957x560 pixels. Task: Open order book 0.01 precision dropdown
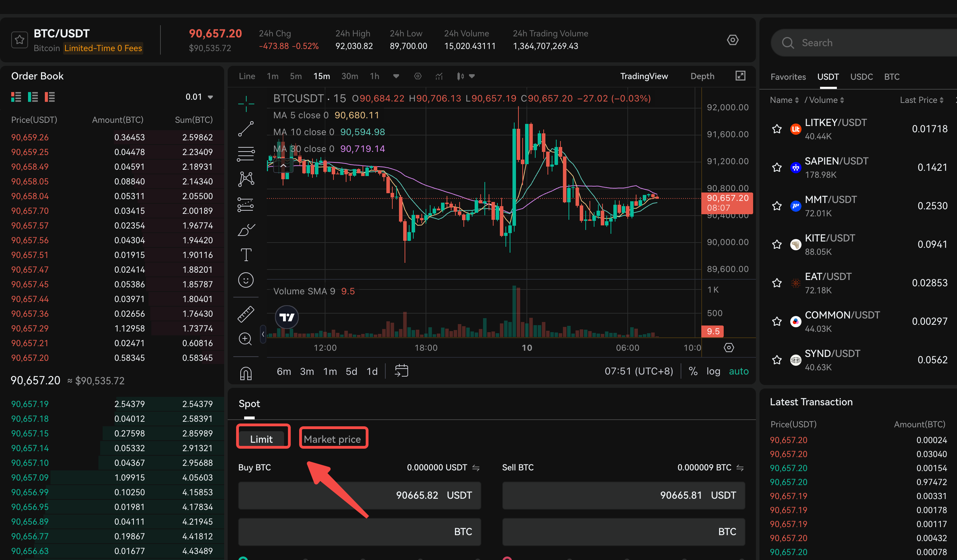point(199,97)
